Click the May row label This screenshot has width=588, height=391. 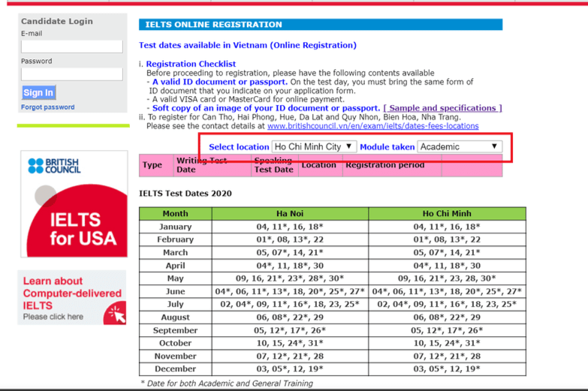click(x=176, y=278)
